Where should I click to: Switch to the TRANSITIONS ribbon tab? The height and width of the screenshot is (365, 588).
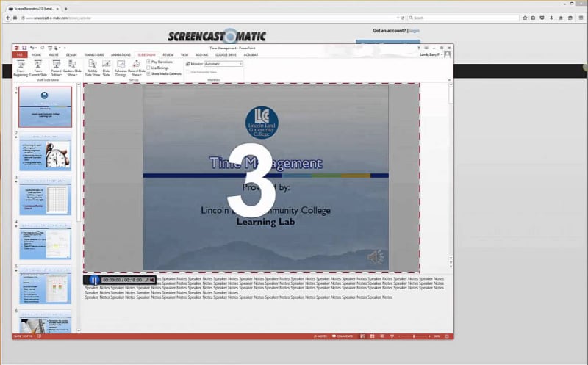(94, 54)
